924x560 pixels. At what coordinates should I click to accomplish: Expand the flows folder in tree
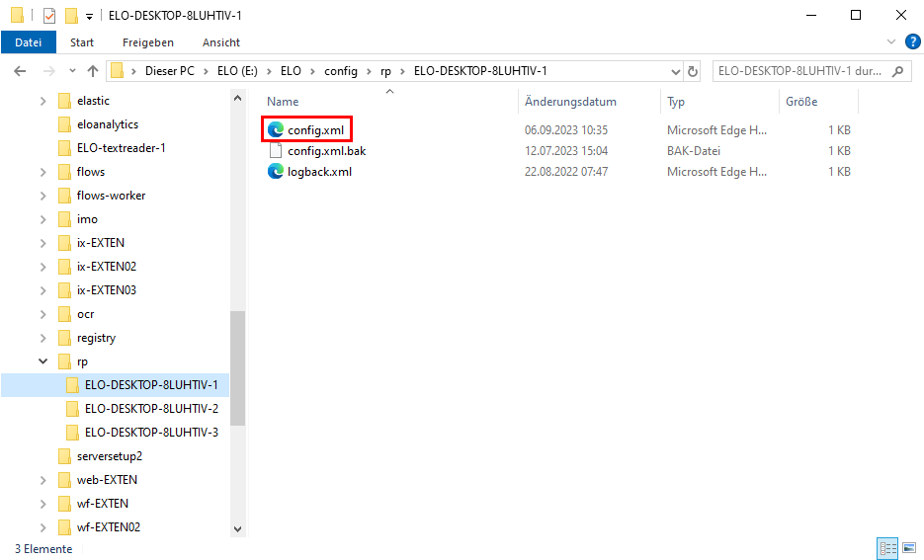[x=42, y=172]
